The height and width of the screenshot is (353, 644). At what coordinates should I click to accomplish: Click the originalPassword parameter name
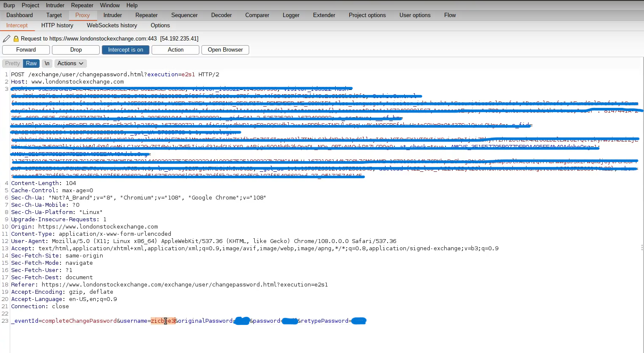pos(205,321)
